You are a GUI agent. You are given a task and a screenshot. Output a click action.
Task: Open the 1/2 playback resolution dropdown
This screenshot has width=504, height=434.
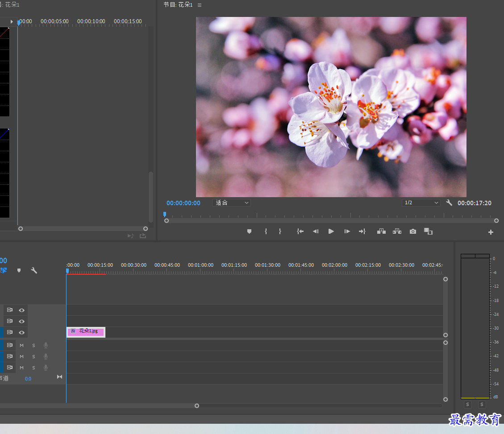pyautogui.click(x=421, y=203)
